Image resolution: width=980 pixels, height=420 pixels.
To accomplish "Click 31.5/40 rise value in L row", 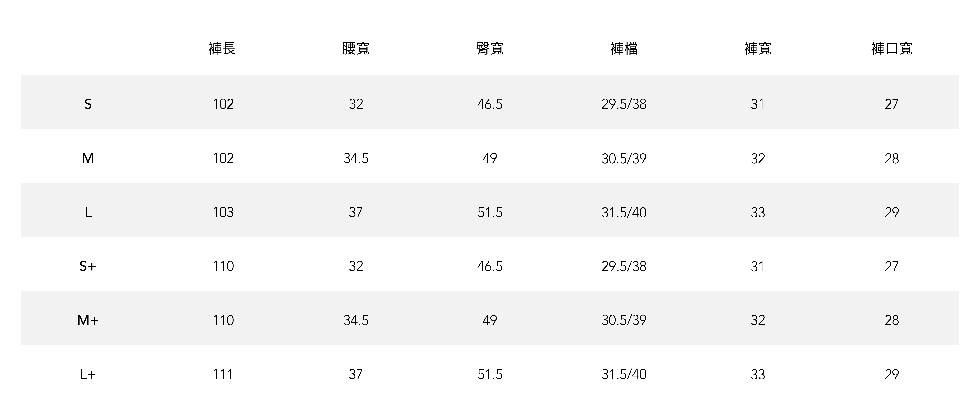I will pos(624,212).
